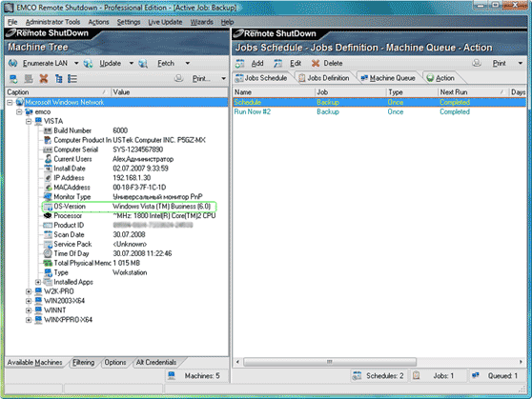Click the Enumerate LAN globe icon
This screenshot has width=532, height=399.
[13, 63]
